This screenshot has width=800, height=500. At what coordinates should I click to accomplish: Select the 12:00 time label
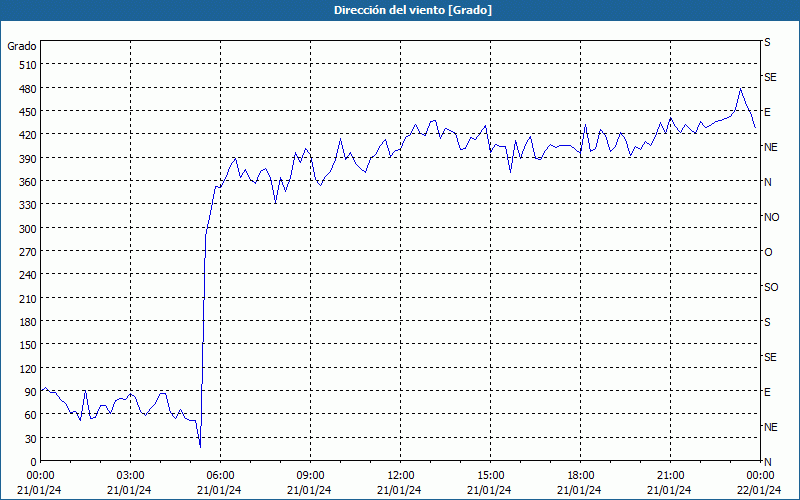pos(399,476)
